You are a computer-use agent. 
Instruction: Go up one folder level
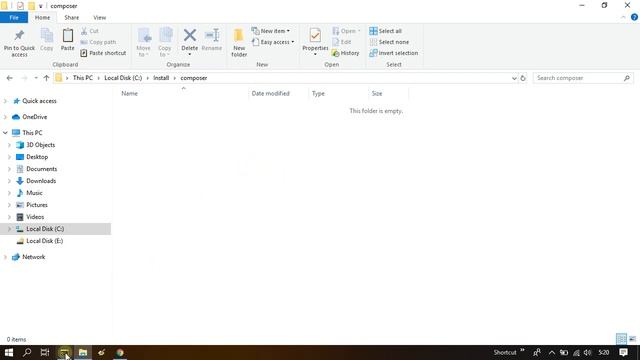point(46,78)
